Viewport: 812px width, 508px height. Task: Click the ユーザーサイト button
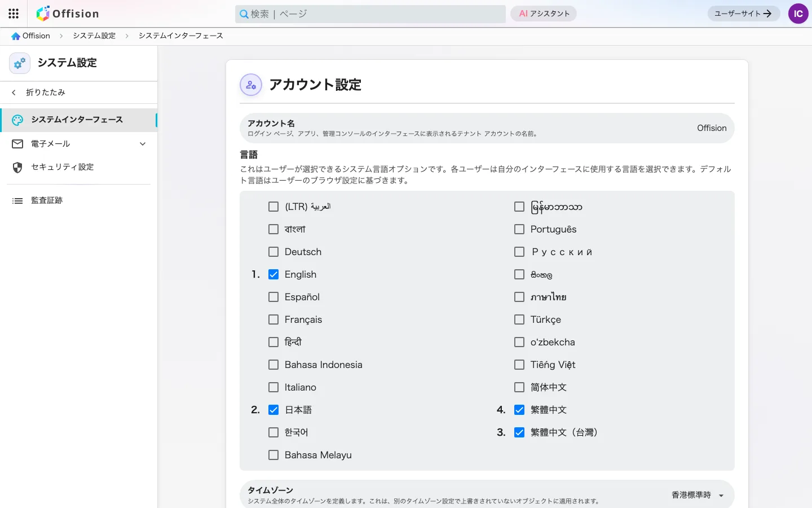[x=744, y=14]
